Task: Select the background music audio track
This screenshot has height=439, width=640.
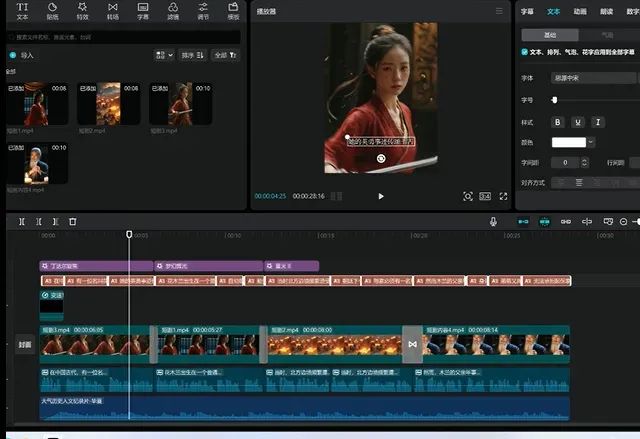Action: coord(304,408)
